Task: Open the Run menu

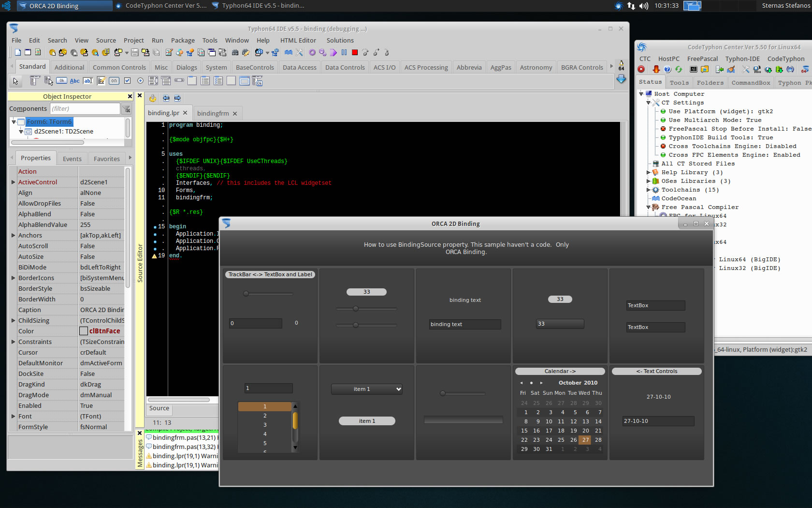Action: [158, 40]
